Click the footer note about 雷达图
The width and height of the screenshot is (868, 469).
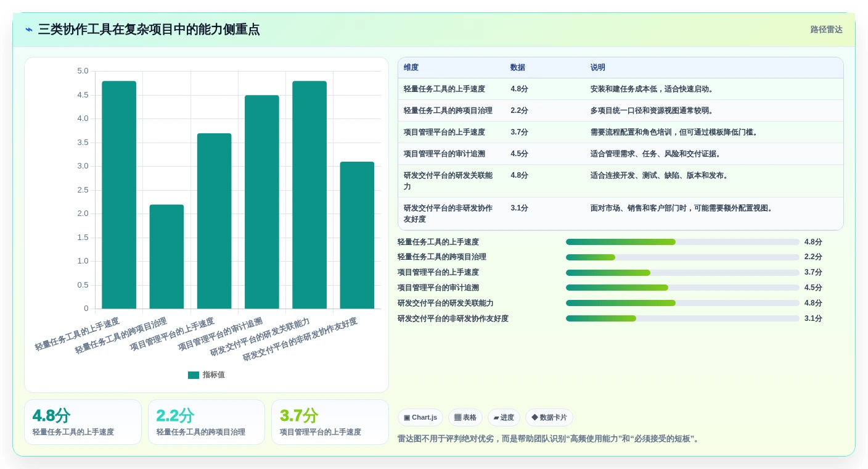pos(549,439)
